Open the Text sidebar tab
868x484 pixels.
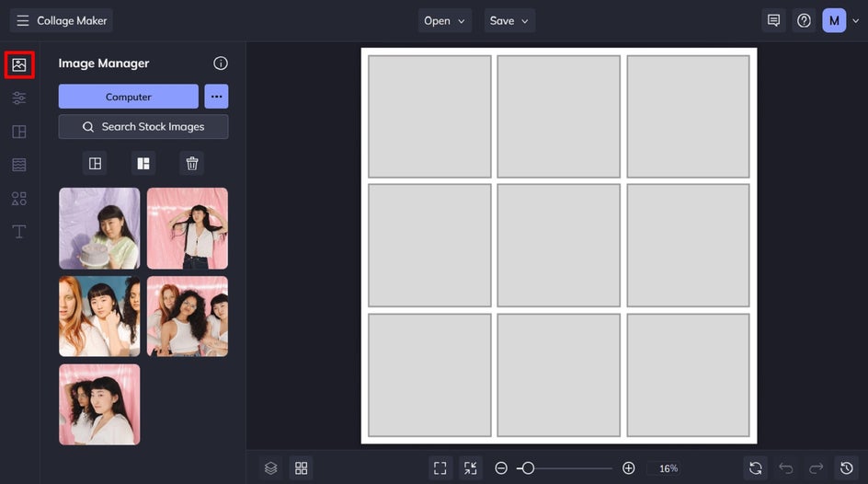[19, 232]
